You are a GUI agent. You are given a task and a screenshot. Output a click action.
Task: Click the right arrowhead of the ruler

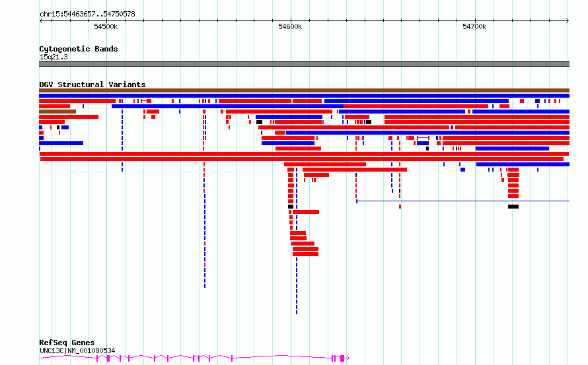[x=568, y=21]
